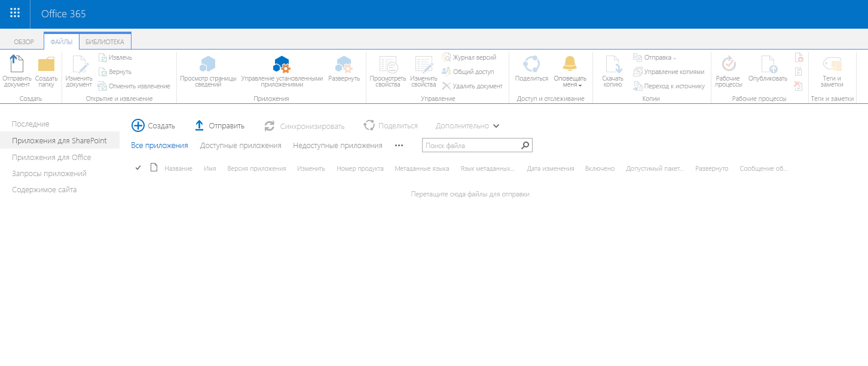Viewport: 868px width, 366px height.
Task: Sort by Версия приложения column header
Action: [x=256, y=168]
